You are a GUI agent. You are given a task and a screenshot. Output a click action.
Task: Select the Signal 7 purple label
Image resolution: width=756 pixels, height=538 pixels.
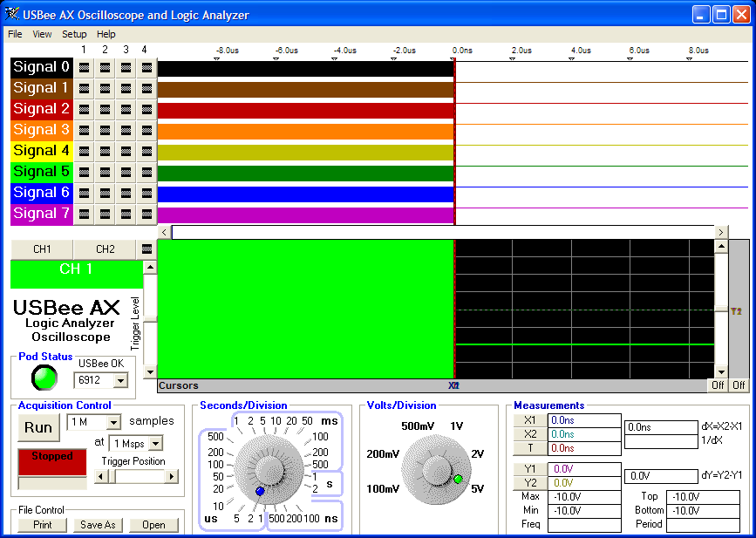click(42, 214)
